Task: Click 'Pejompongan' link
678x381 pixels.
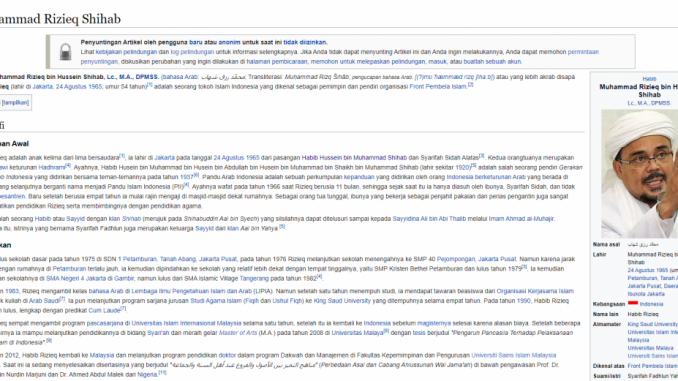Action: pyautogui.click(x=455, y=259)
